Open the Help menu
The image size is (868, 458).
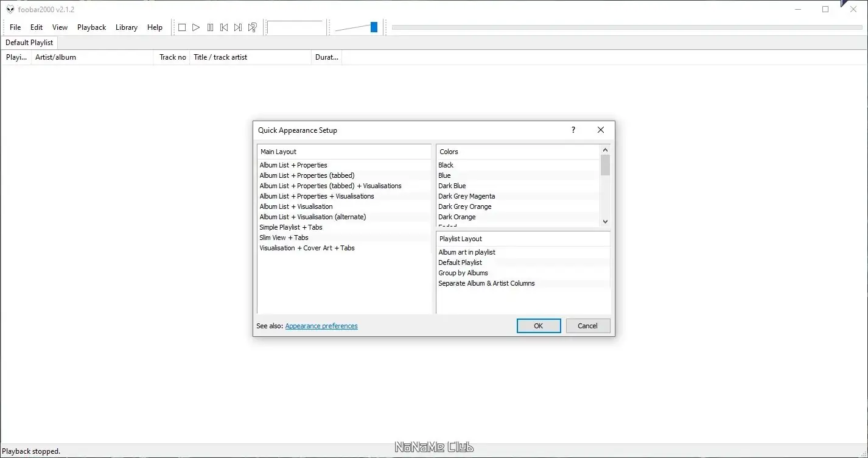[155, 27]
